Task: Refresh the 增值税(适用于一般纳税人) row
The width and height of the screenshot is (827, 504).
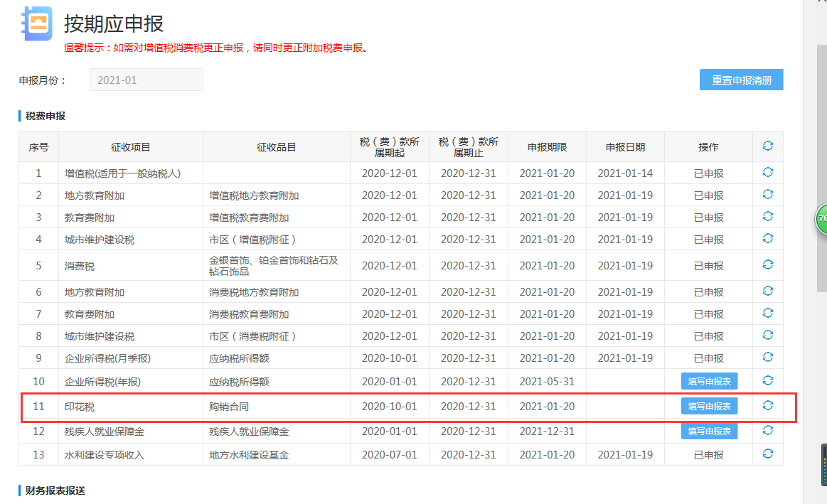Action: point(767,172)
